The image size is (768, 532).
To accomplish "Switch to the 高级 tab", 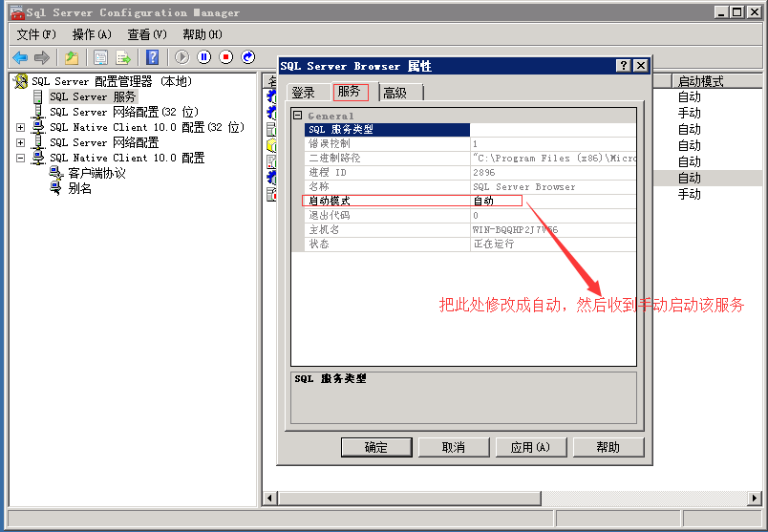I will point(400,93).
